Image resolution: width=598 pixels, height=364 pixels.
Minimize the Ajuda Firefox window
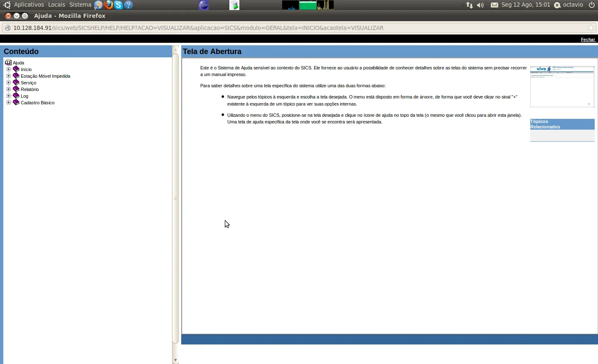(17, 16)
